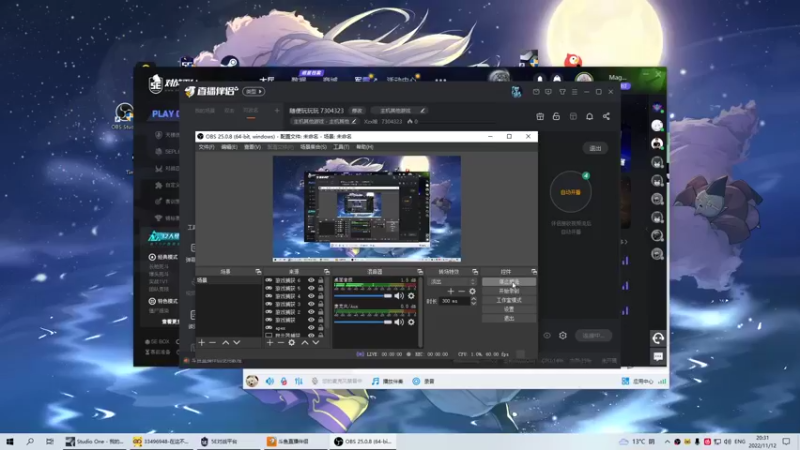This screenshot has width=800, height=450.
Task: Click the OBS preview canvas thumbnail
Action: [367, 209]
